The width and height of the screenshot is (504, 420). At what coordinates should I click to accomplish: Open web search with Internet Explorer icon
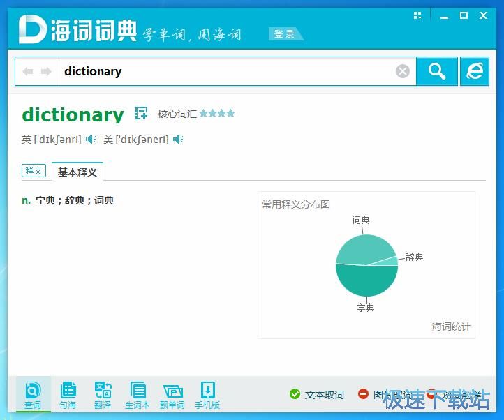coord(475,71)
